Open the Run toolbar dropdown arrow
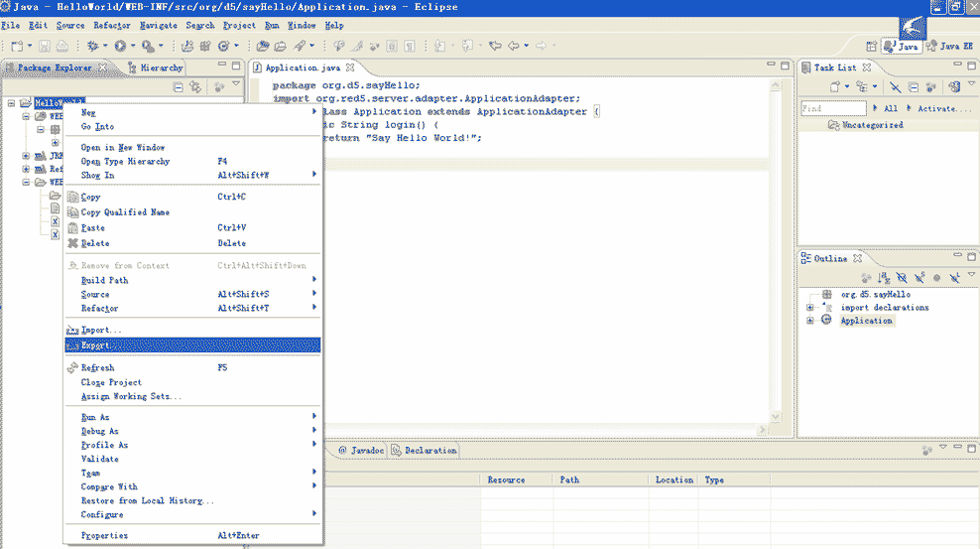The image size is (980, 549). (x=133, y=46)
